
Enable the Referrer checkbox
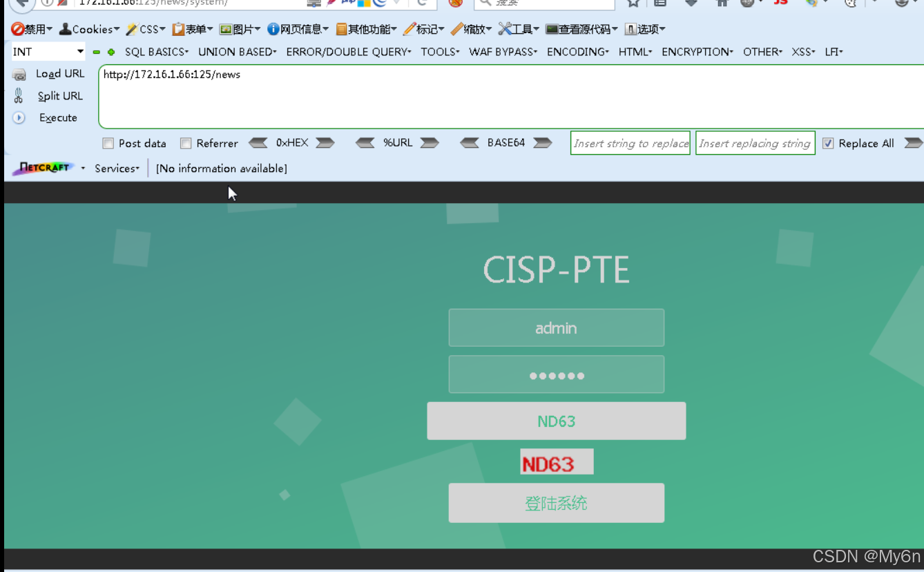point(186,144)
